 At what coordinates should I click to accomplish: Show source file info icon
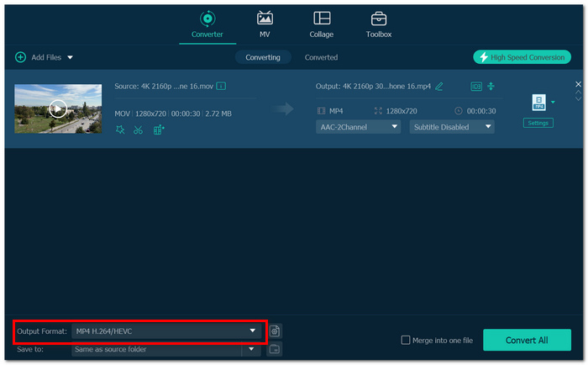coord(221,87)
